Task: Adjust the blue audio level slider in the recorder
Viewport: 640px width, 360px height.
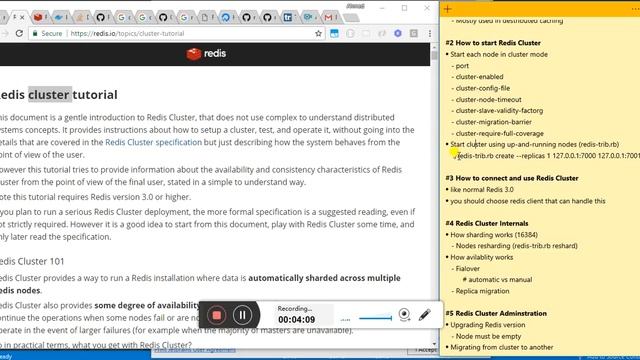Action: pos(375,318)
